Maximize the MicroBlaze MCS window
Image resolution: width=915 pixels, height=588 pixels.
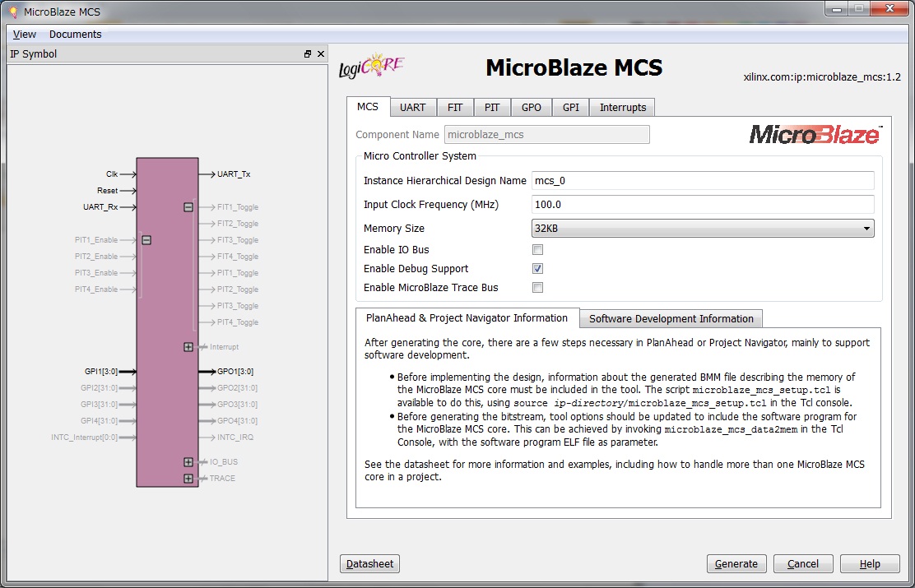858,7
